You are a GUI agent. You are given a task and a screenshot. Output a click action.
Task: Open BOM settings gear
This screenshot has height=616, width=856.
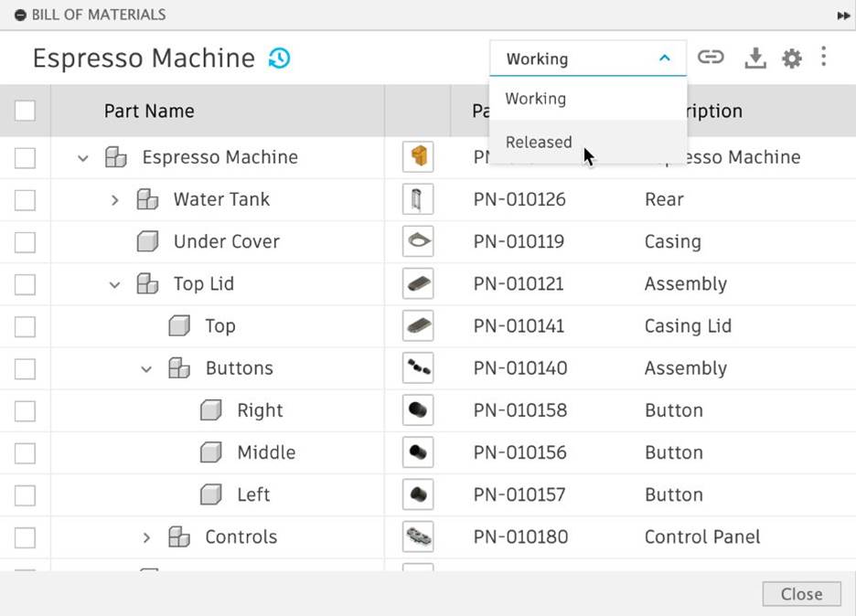(x=791, y=57)
